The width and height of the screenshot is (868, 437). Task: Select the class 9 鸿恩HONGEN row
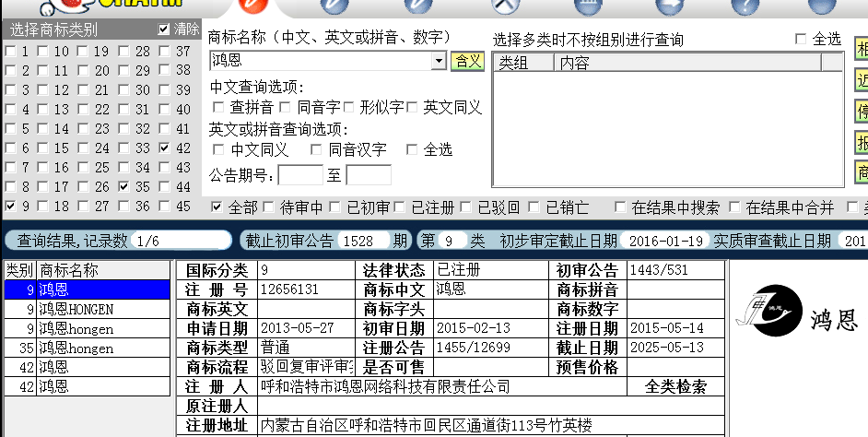pos(88,309)
